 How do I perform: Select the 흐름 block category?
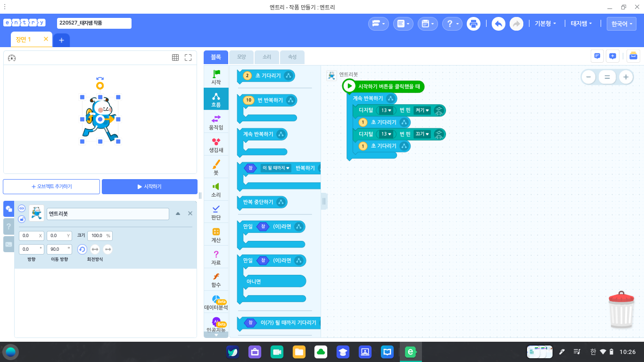point(216,99)
